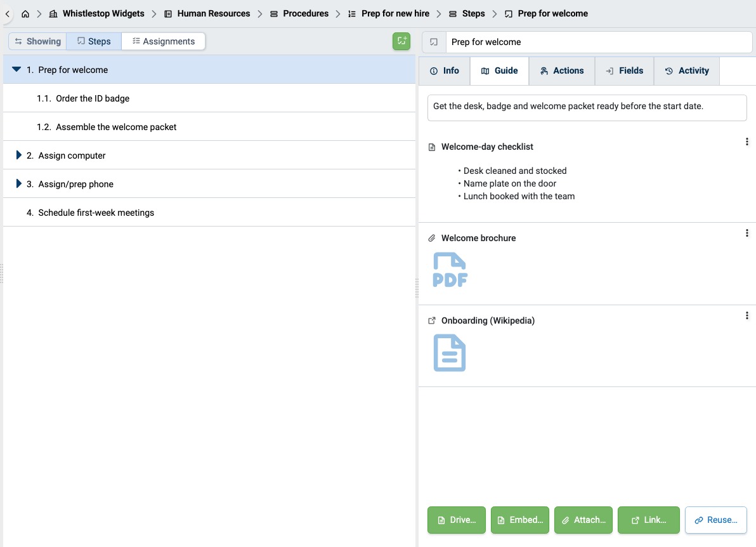Click 'Desk cleaned and stocked' checklist item
Image resolution: width=756 pixels, height=547 pixels.
pos(515,171)
